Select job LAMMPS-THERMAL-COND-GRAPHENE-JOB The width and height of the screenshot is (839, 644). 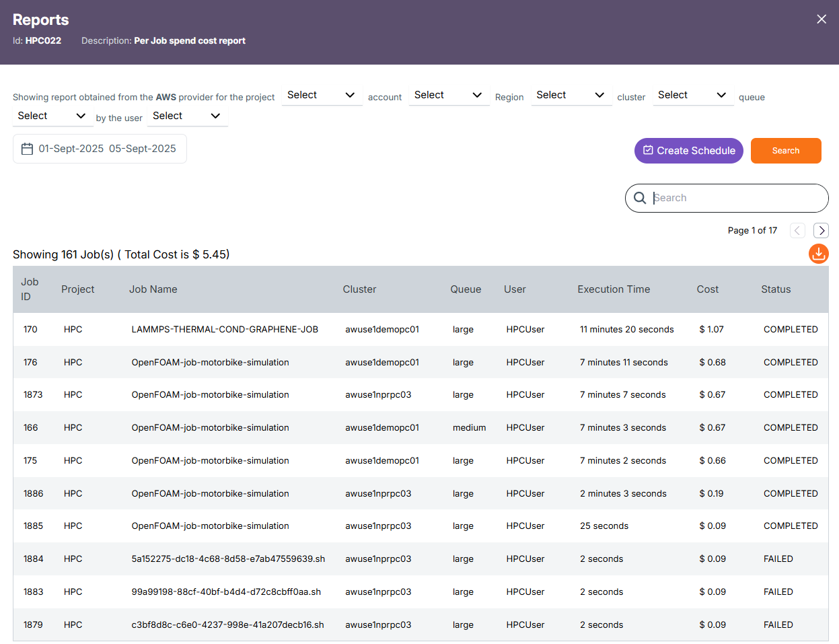coord(225,330)
